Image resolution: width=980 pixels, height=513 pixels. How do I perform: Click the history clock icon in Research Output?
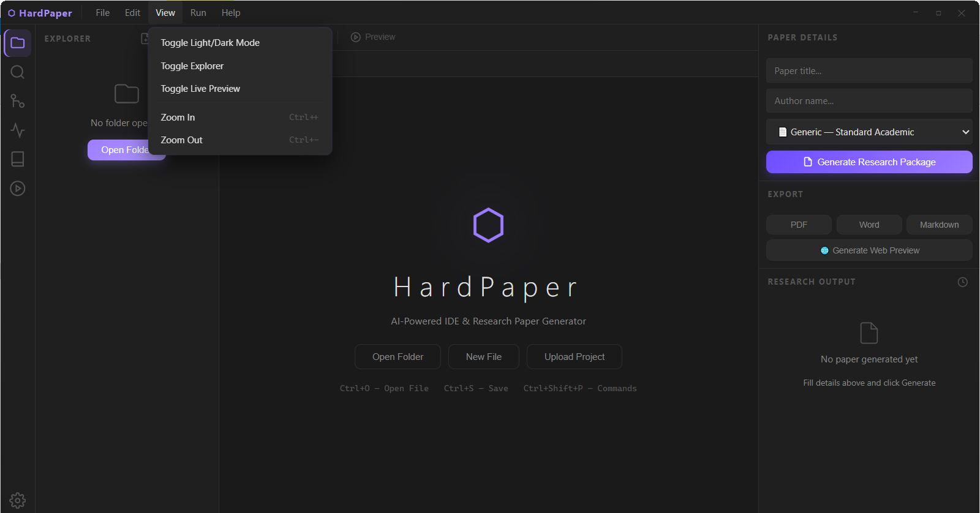coord(963,282)
